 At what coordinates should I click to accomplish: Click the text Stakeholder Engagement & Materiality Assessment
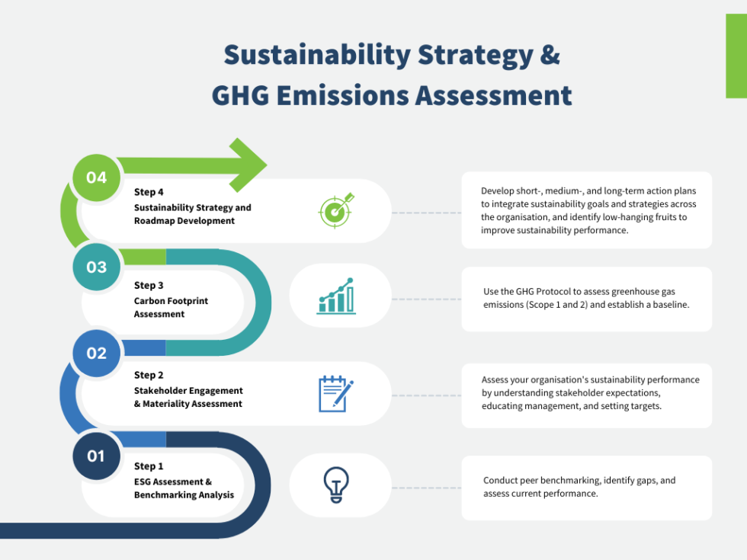189,396
